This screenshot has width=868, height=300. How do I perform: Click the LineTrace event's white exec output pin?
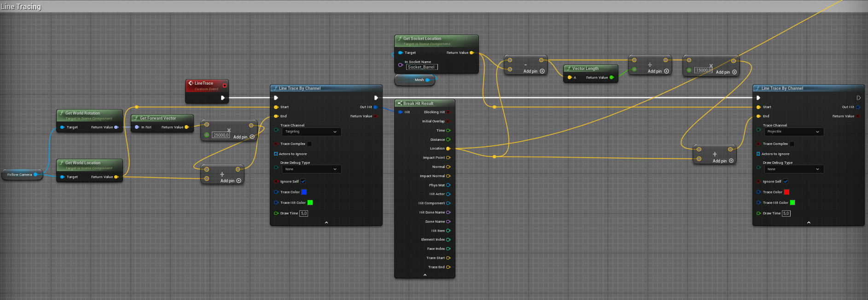pyautogui.click(x=223, y=98)
